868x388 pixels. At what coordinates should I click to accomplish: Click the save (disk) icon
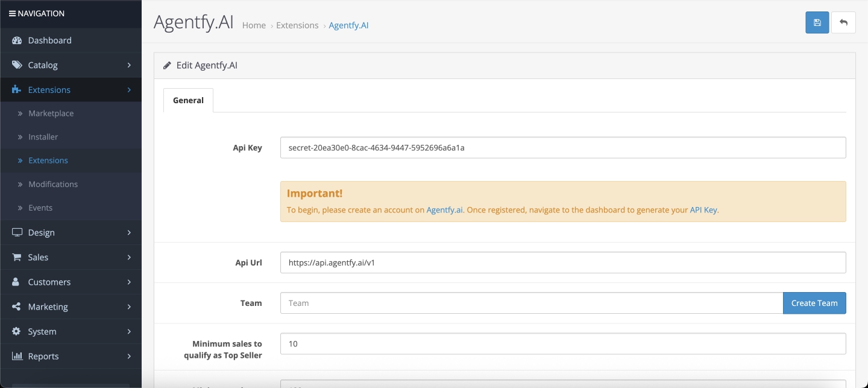(817, 22)
